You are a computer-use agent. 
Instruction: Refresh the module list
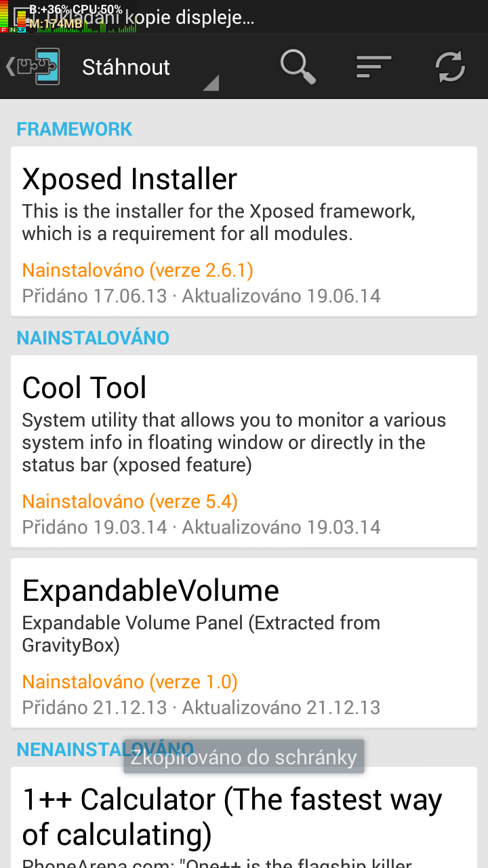pos(450,67)
